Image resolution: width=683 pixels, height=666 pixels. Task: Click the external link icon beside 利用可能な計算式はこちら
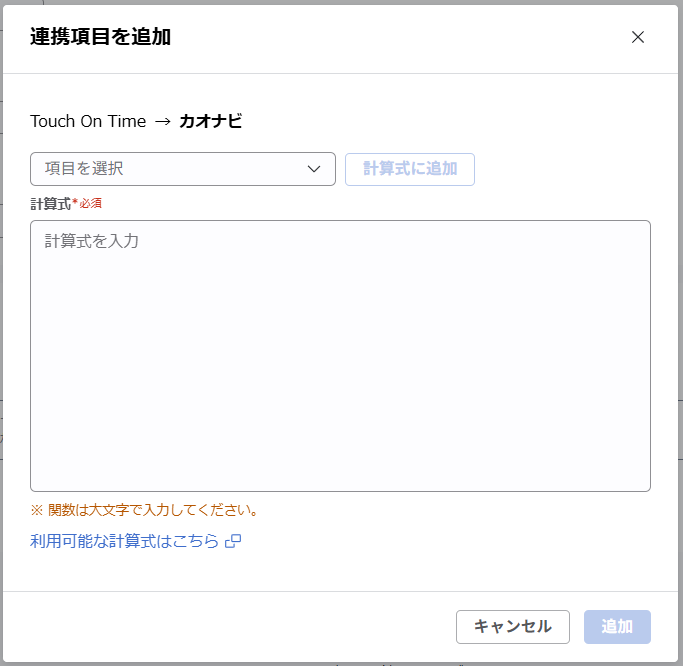[x=233, y=541]
